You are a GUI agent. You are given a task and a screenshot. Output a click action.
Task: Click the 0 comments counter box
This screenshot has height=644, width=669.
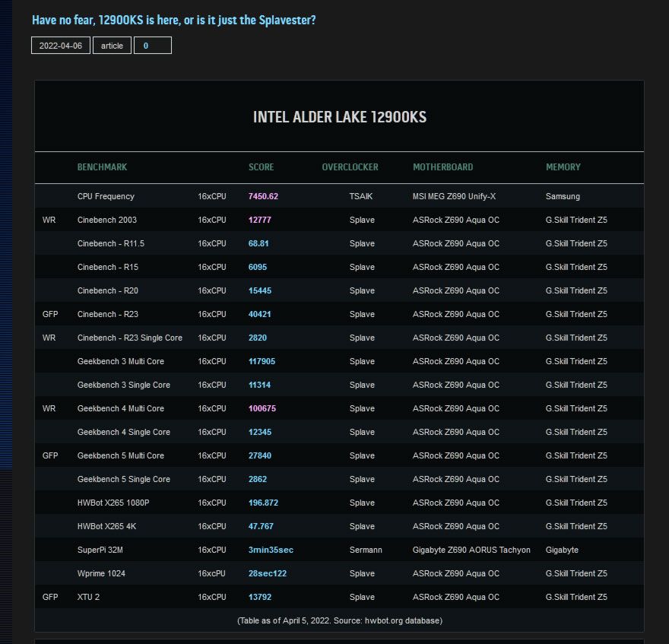pos(152,46)
